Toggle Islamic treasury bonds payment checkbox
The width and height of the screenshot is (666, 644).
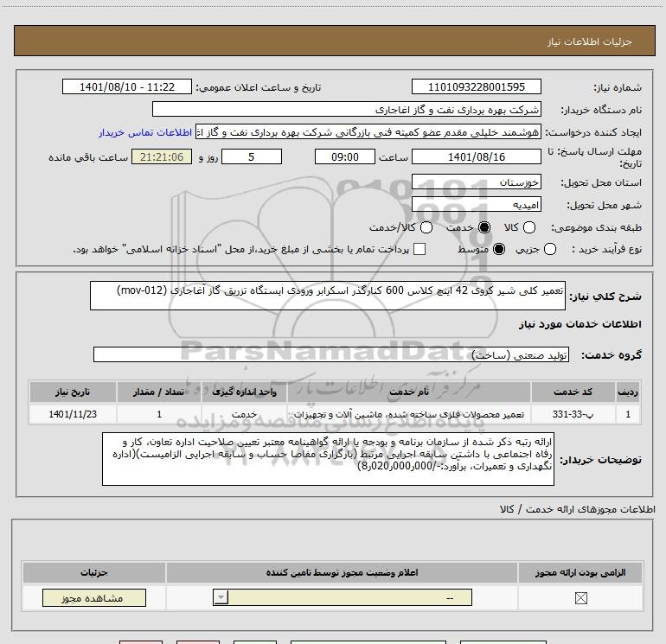pyautogui.click(x=419, y=249)
